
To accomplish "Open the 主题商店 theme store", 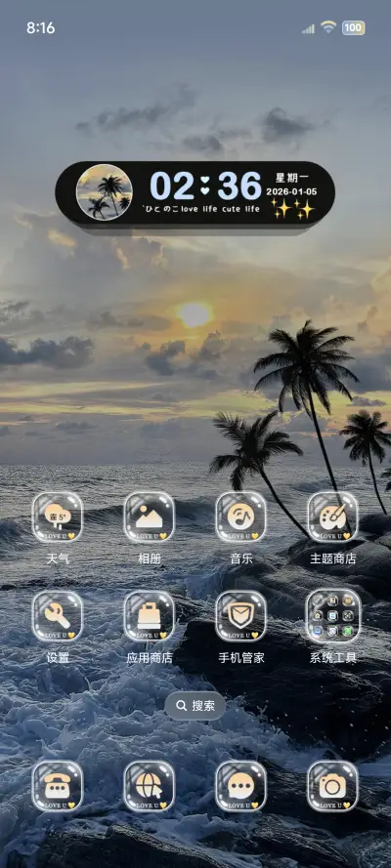I will click(333, 517).
